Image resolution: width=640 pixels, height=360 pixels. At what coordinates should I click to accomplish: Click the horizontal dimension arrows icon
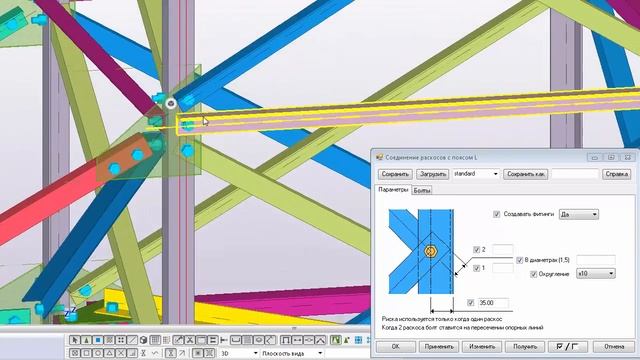297,340
